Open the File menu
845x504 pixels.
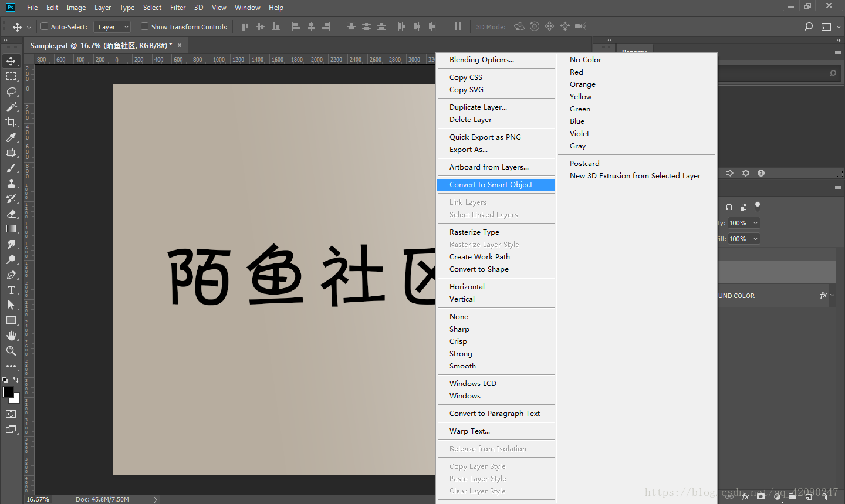coord(32,8)
